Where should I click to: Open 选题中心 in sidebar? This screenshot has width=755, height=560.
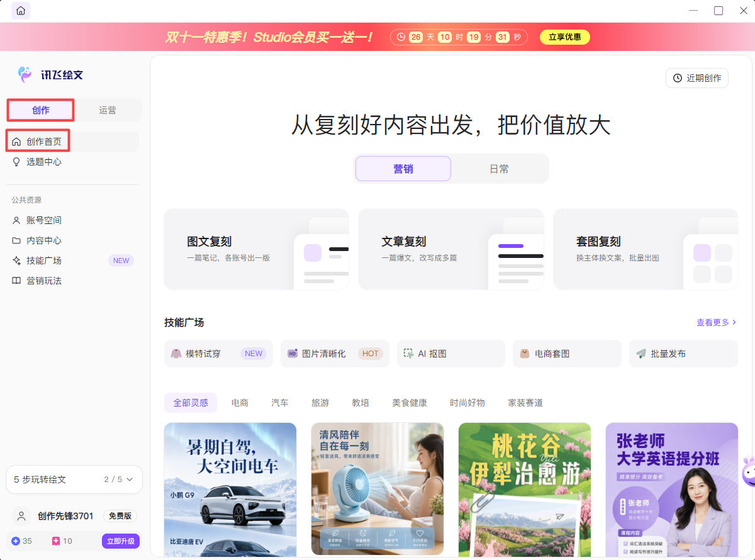(72, 162)
